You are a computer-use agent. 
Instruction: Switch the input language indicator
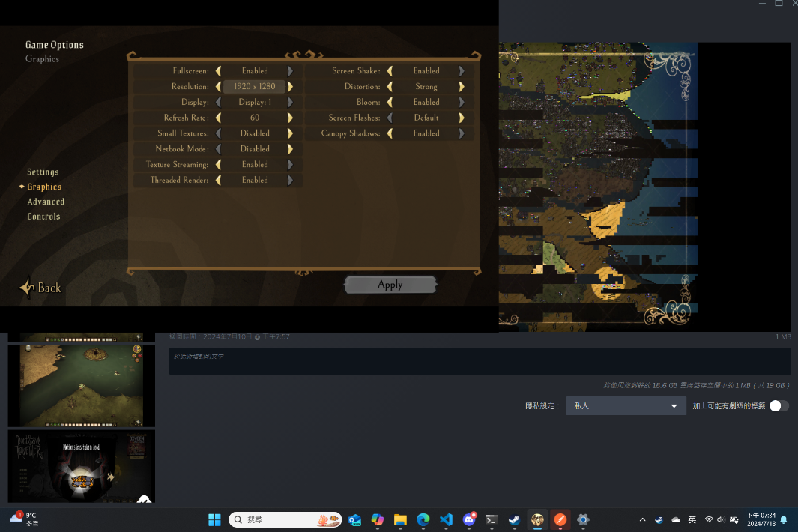[x=692, y=520]
